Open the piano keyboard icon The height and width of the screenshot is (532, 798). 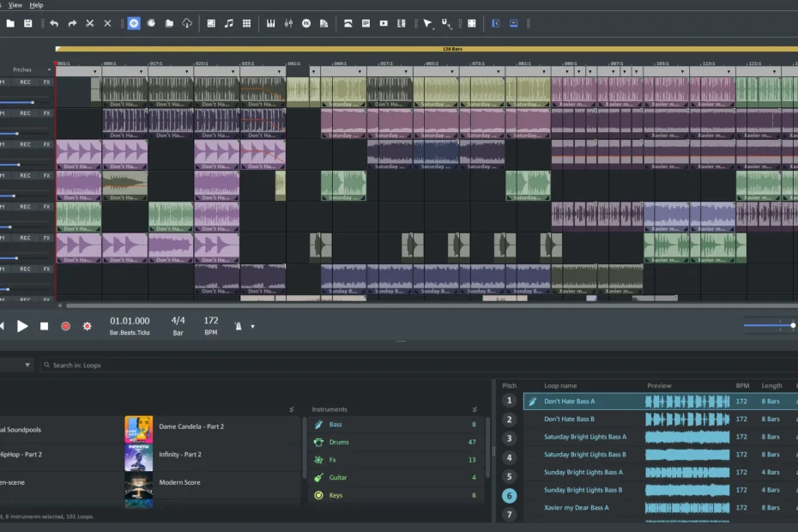(270, 23)
